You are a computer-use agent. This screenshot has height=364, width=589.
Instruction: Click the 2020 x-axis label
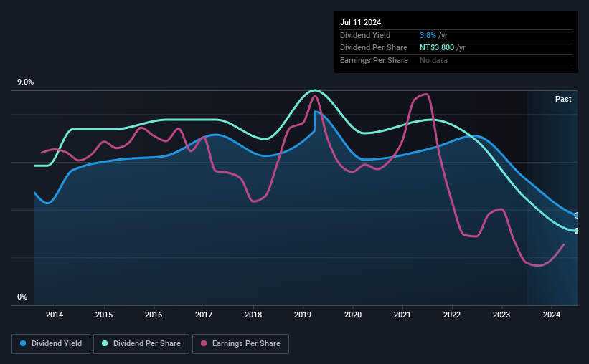pos(353,315)
